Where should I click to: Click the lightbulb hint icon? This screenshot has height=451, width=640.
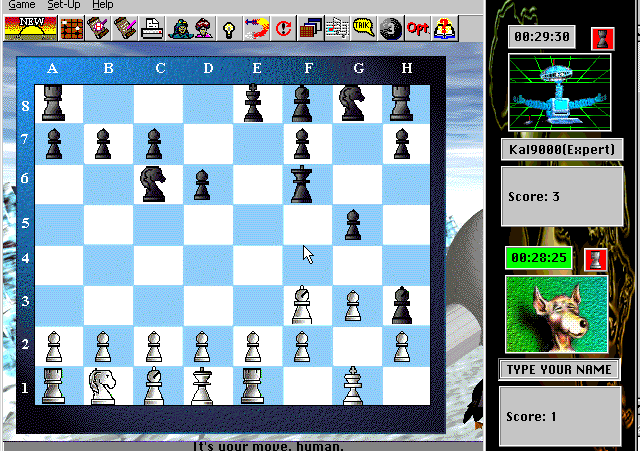(x=229, y=27)
